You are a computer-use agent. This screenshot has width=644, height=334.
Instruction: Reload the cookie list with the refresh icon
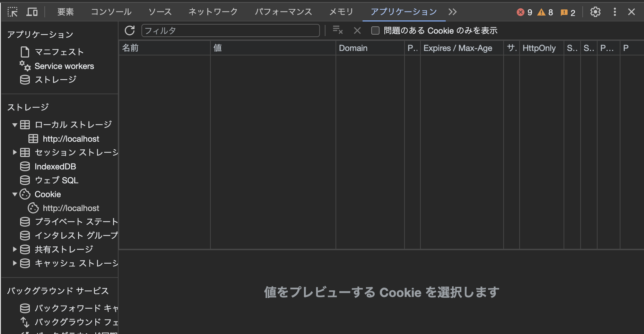click(x=130, y=30)
